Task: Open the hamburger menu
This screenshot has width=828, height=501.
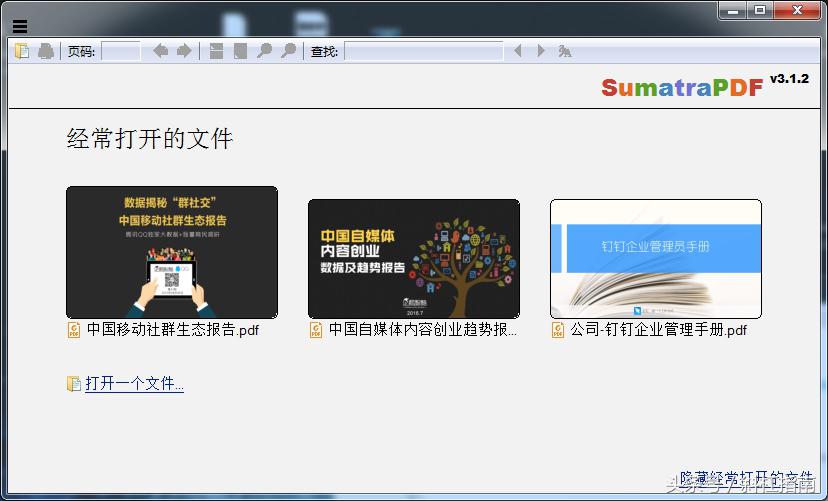Action: 20,26
